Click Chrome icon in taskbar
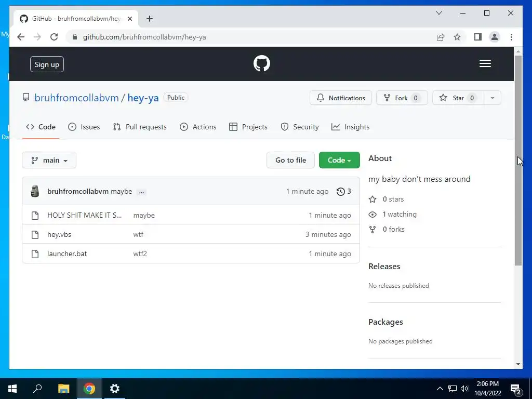This screenshot has height=399, width=532. [x=89, y=389]
